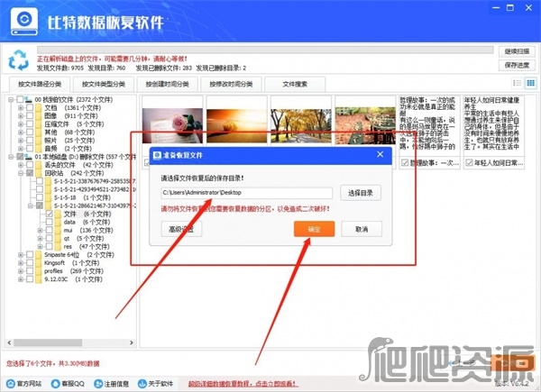Close the 准备恢复文件 dialog
541x392 pixels.
click(381, 154)
